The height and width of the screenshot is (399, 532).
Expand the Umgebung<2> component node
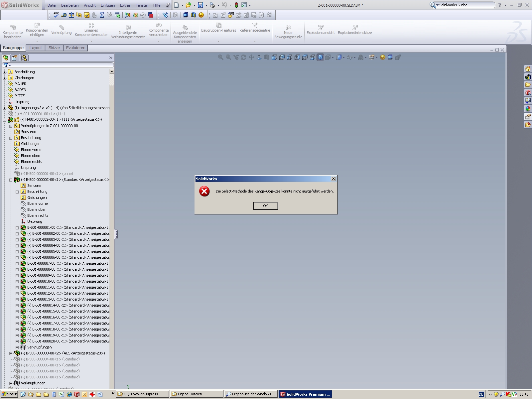pyautogui.click(x=5, y=108)
